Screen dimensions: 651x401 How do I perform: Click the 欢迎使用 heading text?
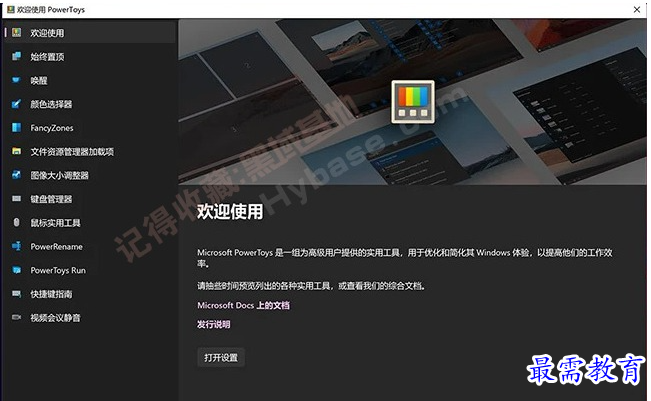[230, 211]
